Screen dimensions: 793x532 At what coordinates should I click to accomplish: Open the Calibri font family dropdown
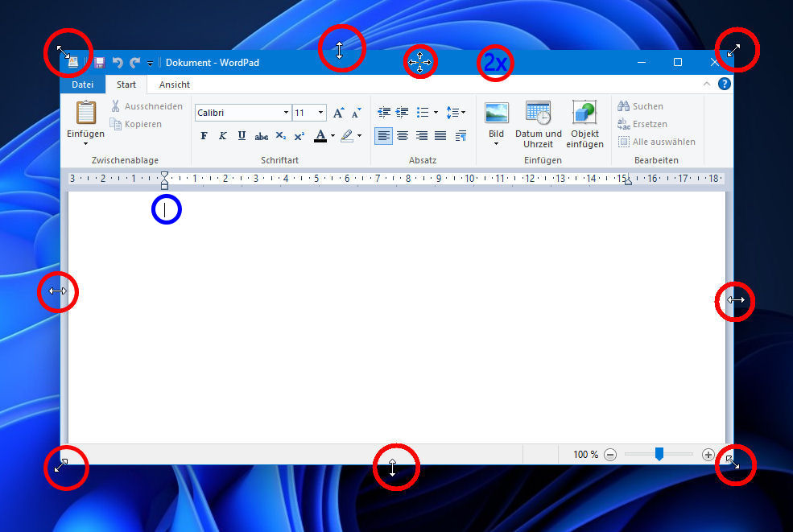286,113
